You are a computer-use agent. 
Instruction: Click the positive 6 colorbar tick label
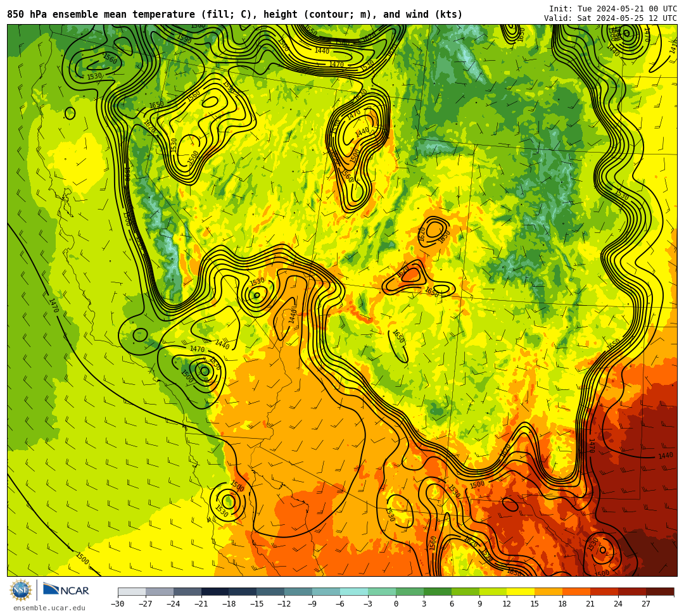[x=452, y=604]
